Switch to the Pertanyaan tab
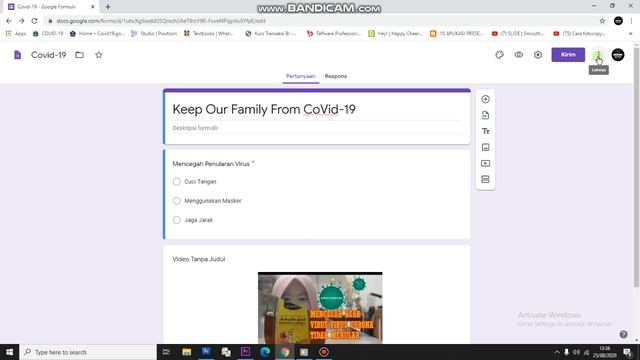This screenshot has width=640, height=360. click(x=300, y=76)
